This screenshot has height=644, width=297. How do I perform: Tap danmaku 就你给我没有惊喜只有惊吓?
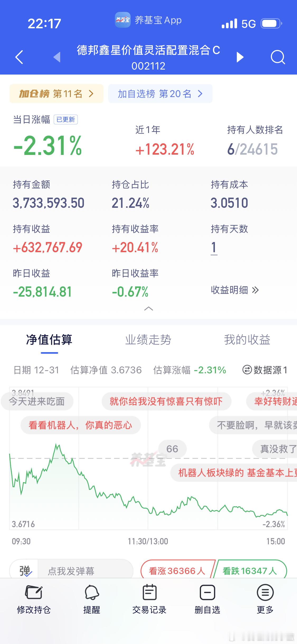click(x=166, y=401)
